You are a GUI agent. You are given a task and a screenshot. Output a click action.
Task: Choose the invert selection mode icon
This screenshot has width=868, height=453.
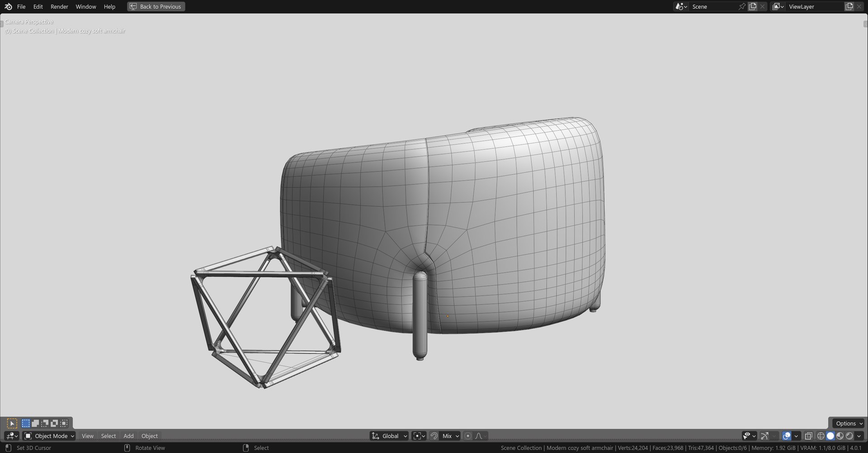pyautogui.click(x=54, y=423)
